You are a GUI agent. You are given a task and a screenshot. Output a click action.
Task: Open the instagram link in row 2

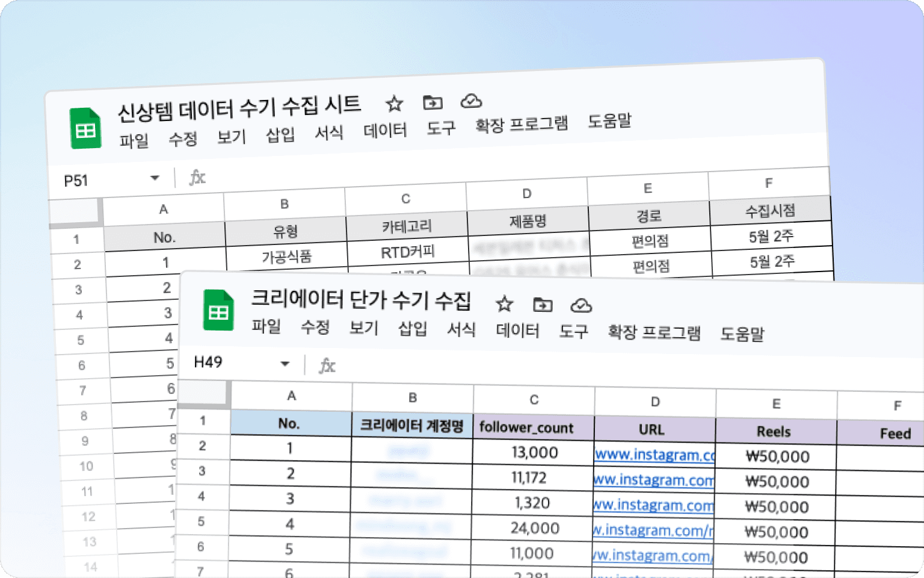point(654,455)
